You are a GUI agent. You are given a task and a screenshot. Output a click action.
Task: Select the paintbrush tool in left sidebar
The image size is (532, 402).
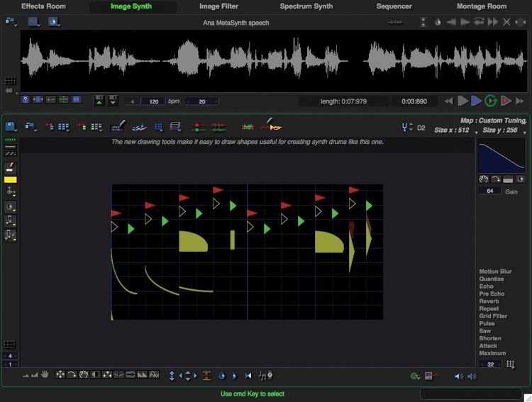tap(11, 167)
